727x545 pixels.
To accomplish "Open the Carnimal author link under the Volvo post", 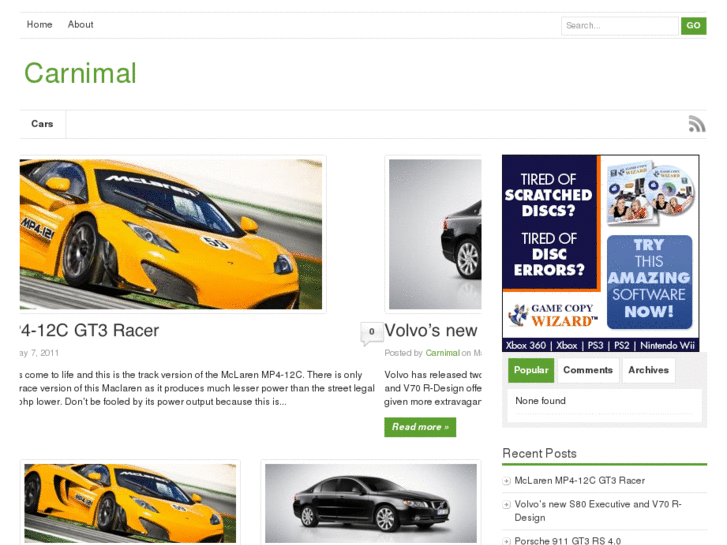I will tap(443, 353).
